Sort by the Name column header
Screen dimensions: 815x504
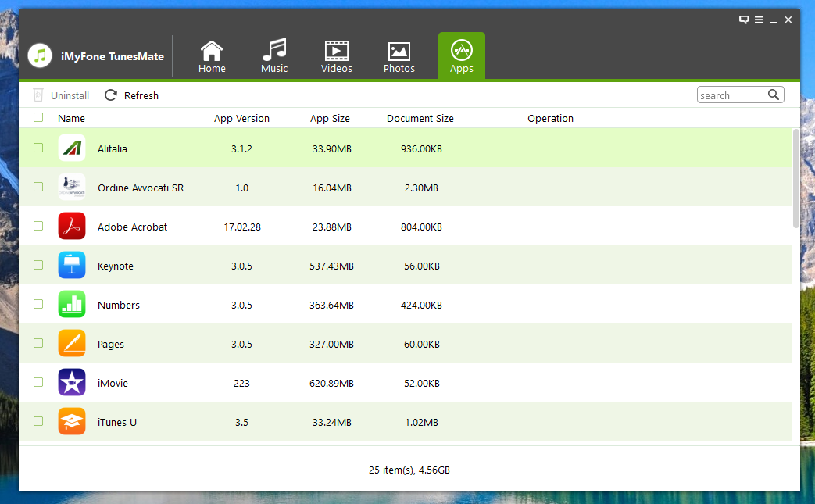(71, 119)
